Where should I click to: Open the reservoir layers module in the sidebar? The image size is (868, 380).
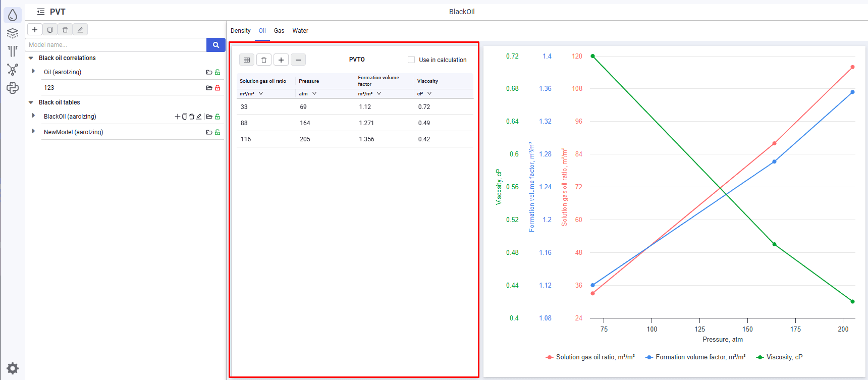[x=13, y=33]
